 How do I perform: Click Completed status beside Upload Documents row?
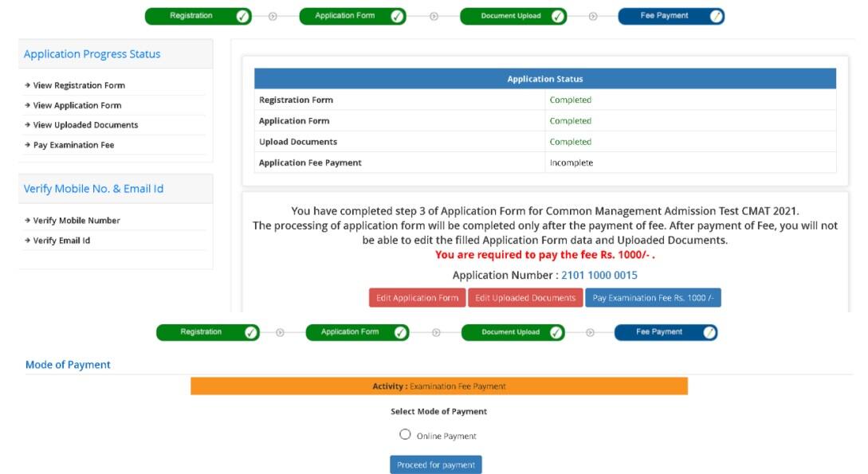[570, 142]
